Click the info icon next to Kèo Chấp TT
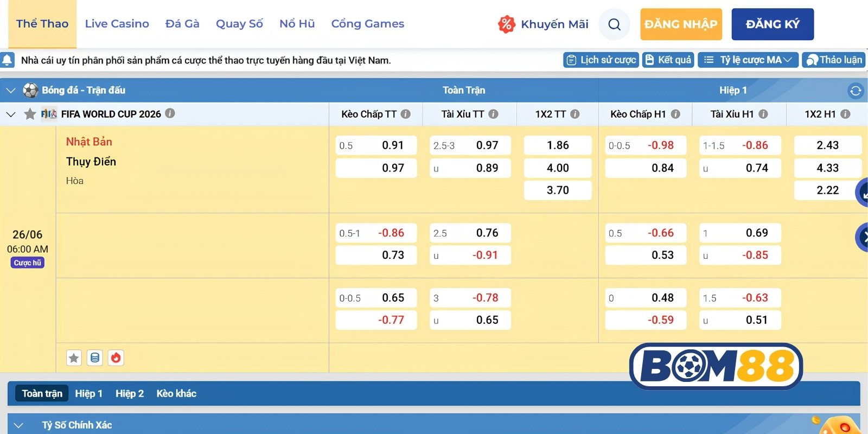Image resolution: width=868 pixels, height=434 pixels. click(x=406, y=114)
